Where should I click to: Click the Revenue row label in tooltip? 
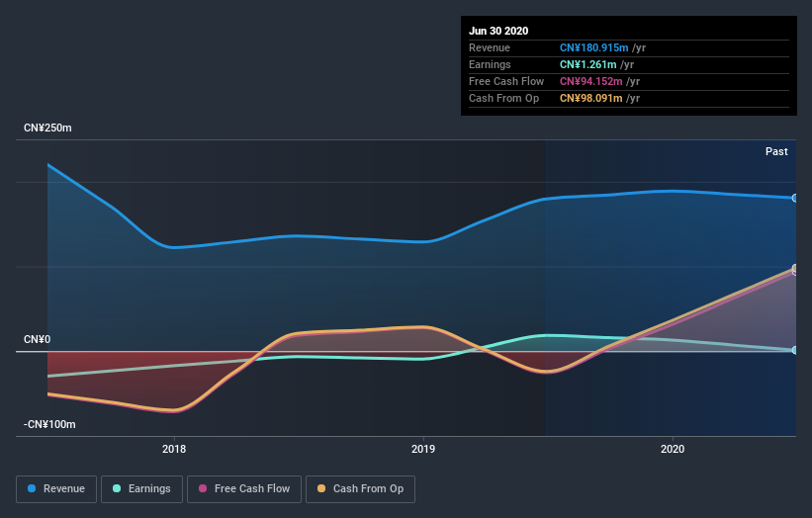[x=490, y=47]
